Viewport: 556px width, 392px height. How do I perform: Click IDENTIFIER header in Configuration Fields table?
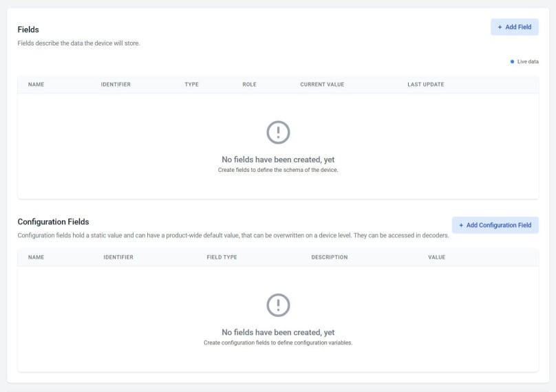pyautogui.click(x=118, y=257)
